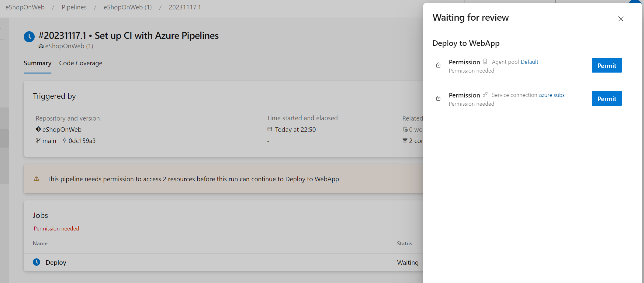The width and height of the screenshot is (644, 283).
Task: Click the Deploy to WebApp heading
Action: [x=466, y=43]
